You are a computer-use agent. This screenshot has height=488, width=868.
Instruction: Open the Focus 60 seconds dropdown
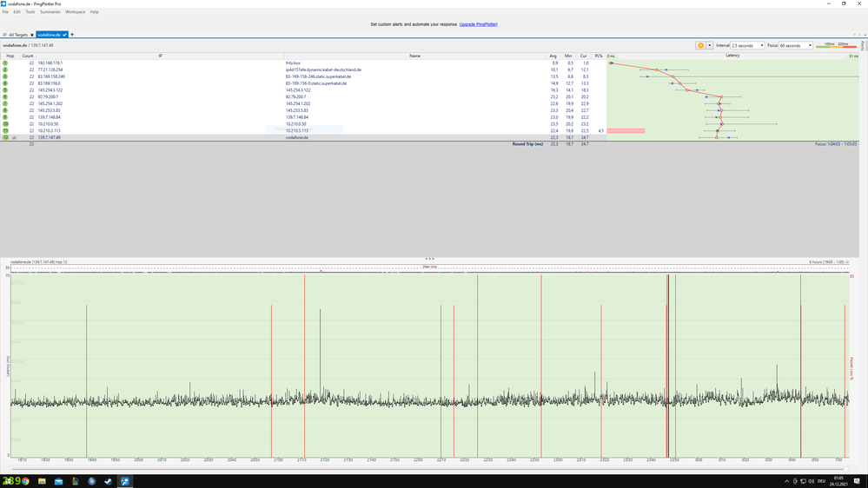point(795,45)
